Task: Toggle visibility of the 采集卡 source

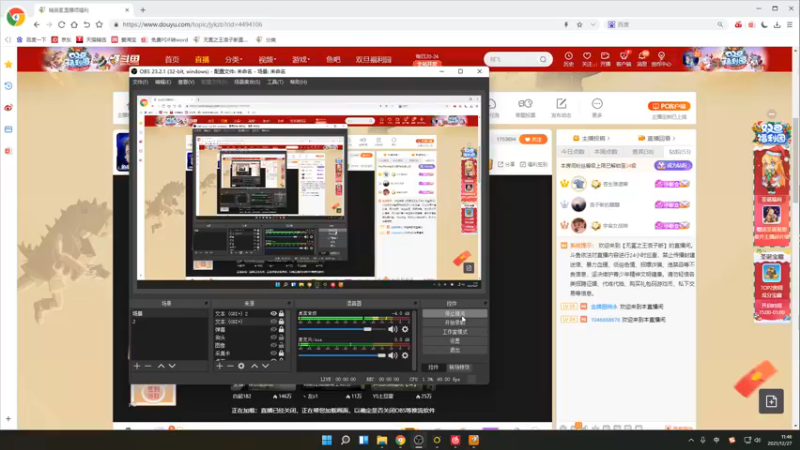Action: tap(273, 353)
